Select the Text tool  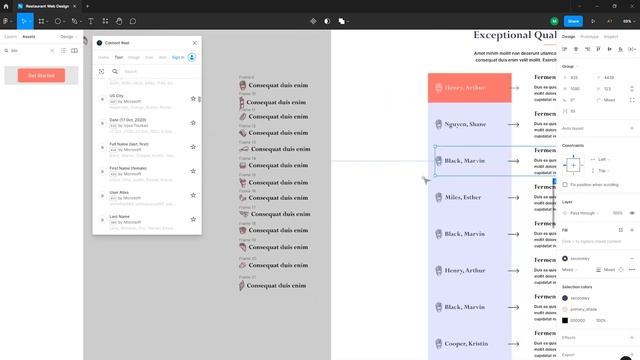pyautogui.click(x=91, y=21)
